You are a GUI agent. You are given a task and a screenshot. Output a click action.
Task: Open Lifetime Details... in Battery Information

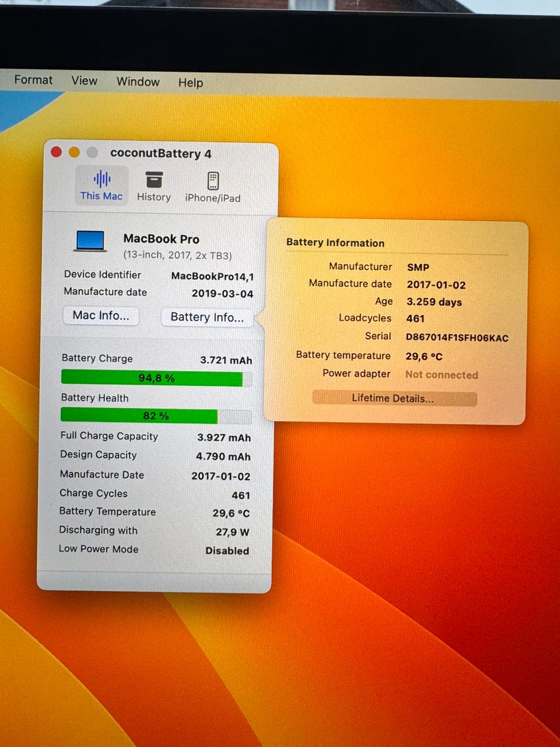pos(394,399)
